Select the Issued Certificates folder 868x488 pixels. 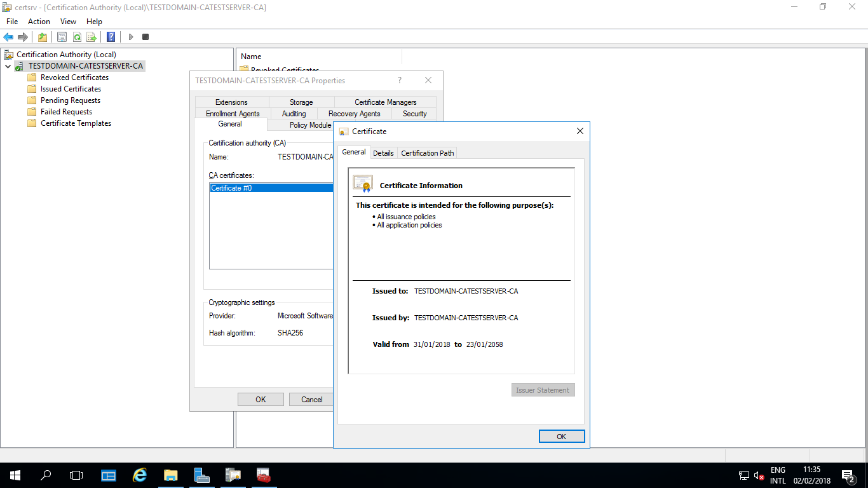[x=71, y=89]
